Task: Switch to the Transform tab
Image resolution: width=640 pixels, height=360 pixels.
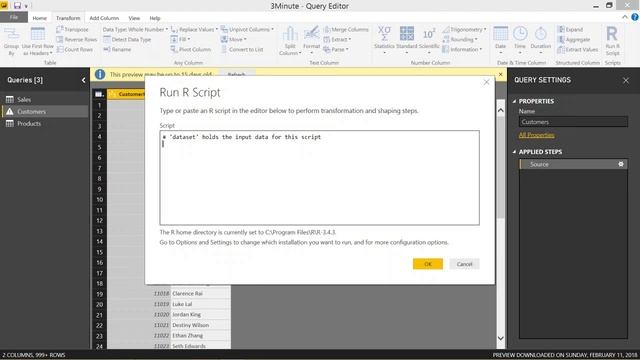Action: click(68, 18)
